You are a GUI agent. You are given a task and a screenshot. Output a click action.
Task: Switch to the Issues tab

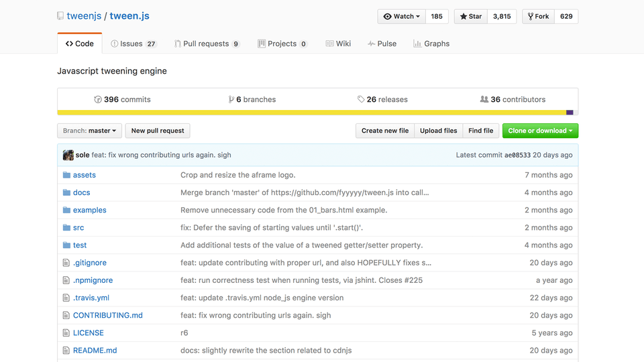(x=133, y=44)
